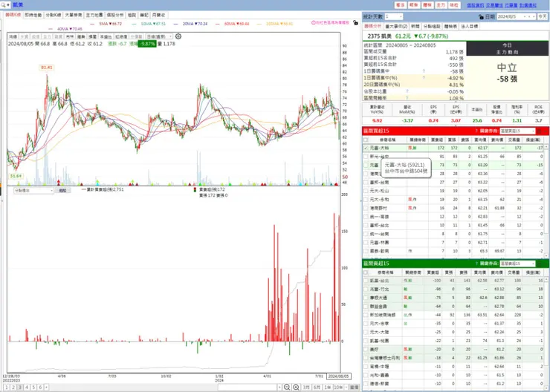
Task: Toggle the lock icon above the price chart
Action: click(355, 22)
